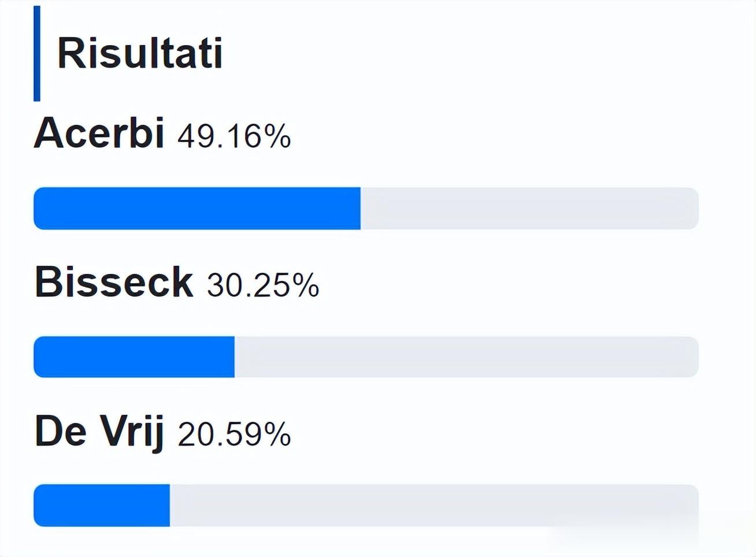The height and width of the screenshot is (557, 756).
Task: Click the blue filled part of Bisseck's bar
Action: pos(134,357)
